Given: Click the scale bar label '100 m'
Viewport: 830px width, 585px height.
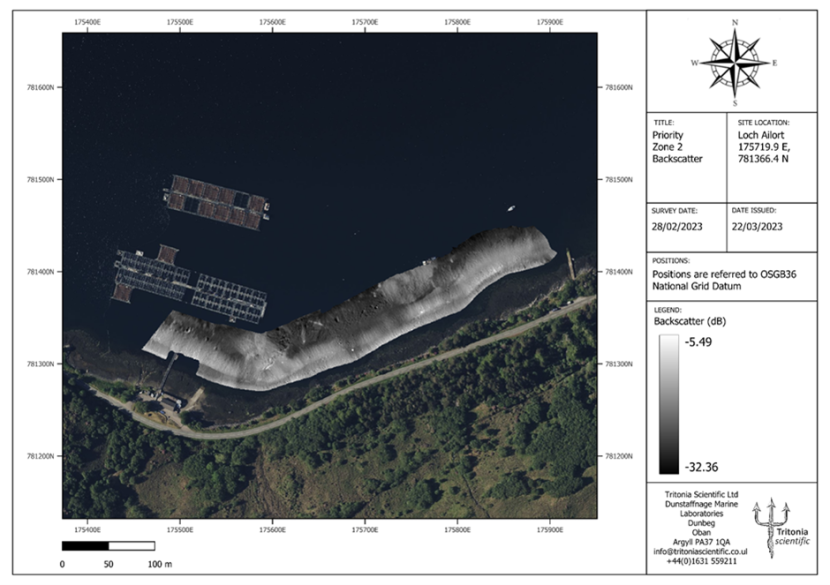Looking at the screenshot, I should click(x=159, y=564).
